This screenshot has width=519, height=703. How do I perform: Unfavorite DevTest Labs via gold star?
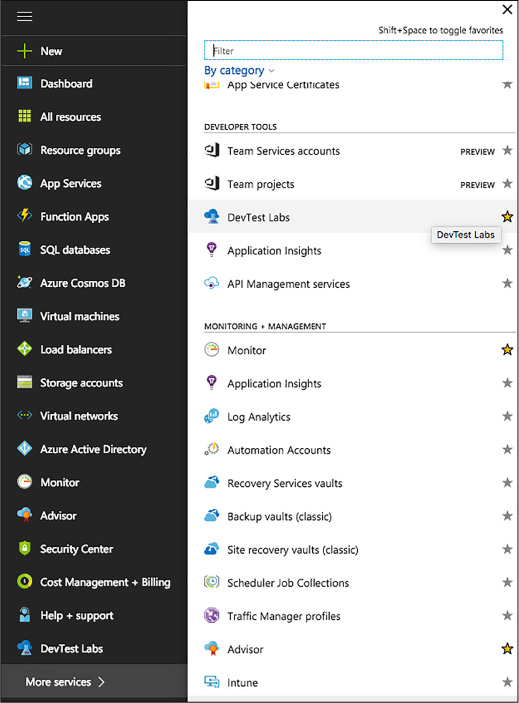pos(507,217)
